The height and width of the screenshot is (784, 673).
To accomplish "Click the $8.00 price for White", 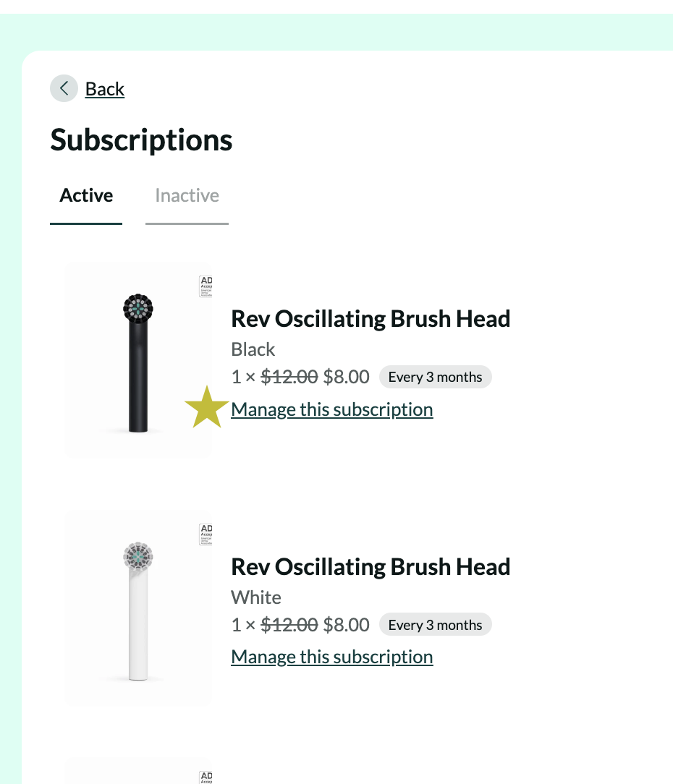I will pyautogui.click(x=346, y=625).
